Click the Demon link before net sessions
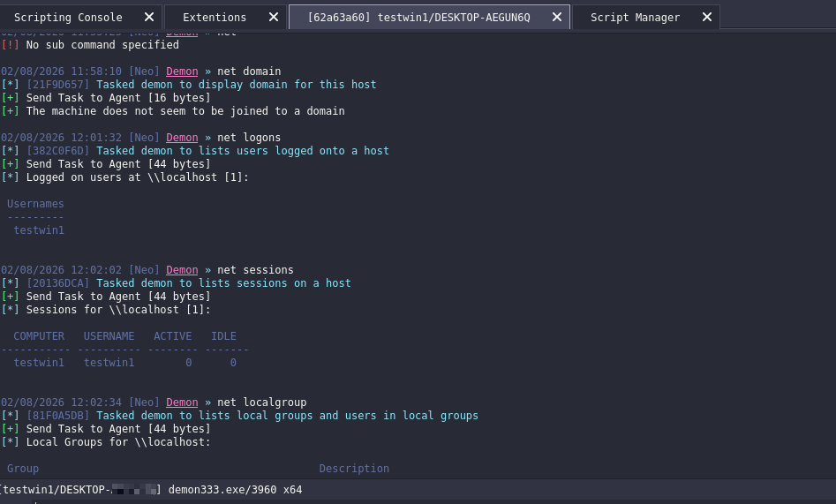Image resolution: width=836 pixels, height=504 pixels. click(x=182, y=270)
